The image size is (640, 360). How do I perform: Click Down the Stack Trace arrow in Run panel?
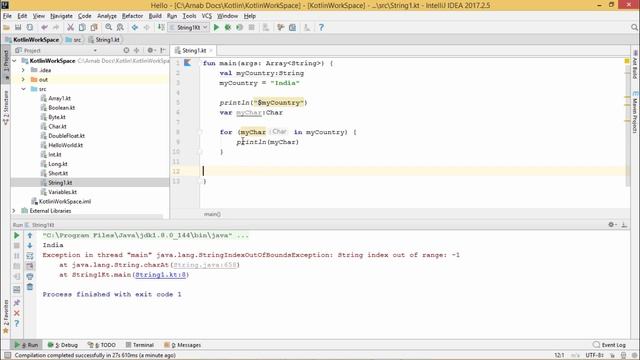[30, 246]
